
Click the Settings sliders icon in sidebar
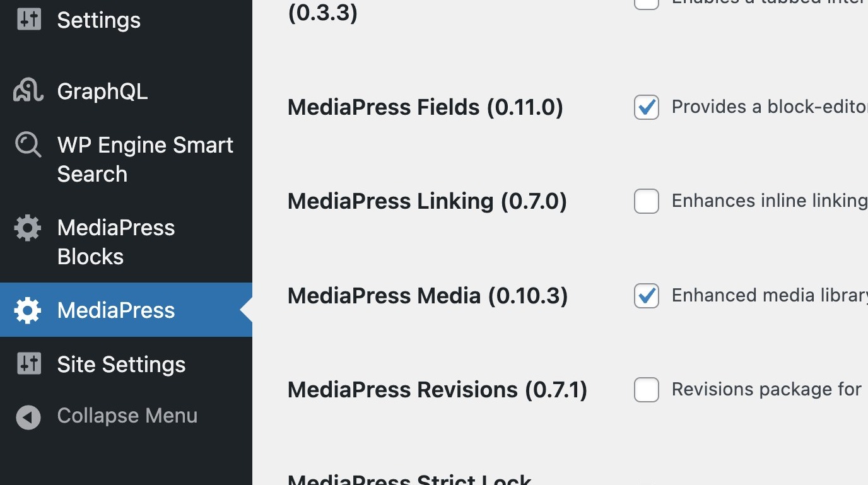(x=28, y=20)
